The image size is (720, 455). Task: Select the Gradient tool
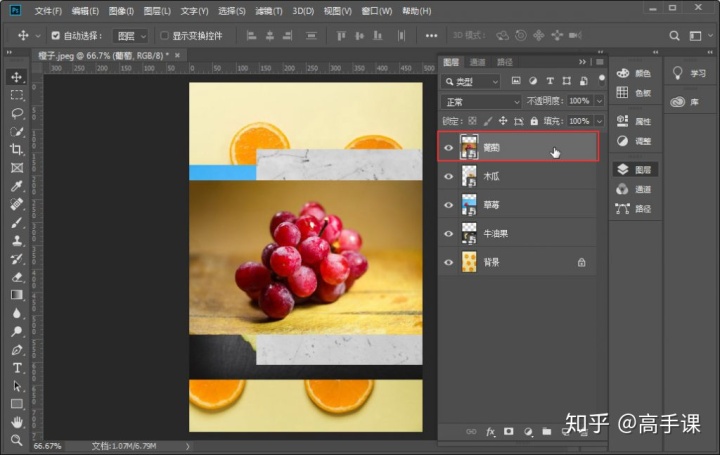[17, 295]
